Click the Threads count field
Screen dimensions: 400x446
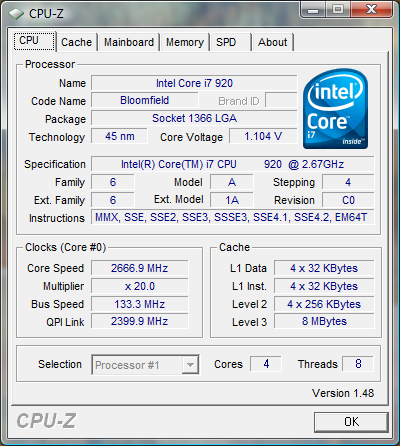coord(358,364)
